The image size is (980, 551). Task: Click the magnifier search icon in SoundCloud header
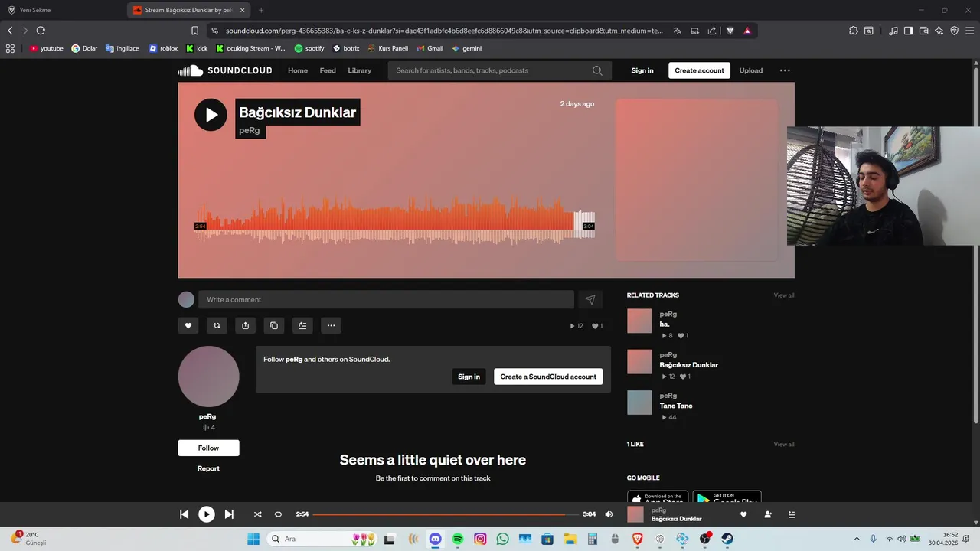click(x=597, y=70)
